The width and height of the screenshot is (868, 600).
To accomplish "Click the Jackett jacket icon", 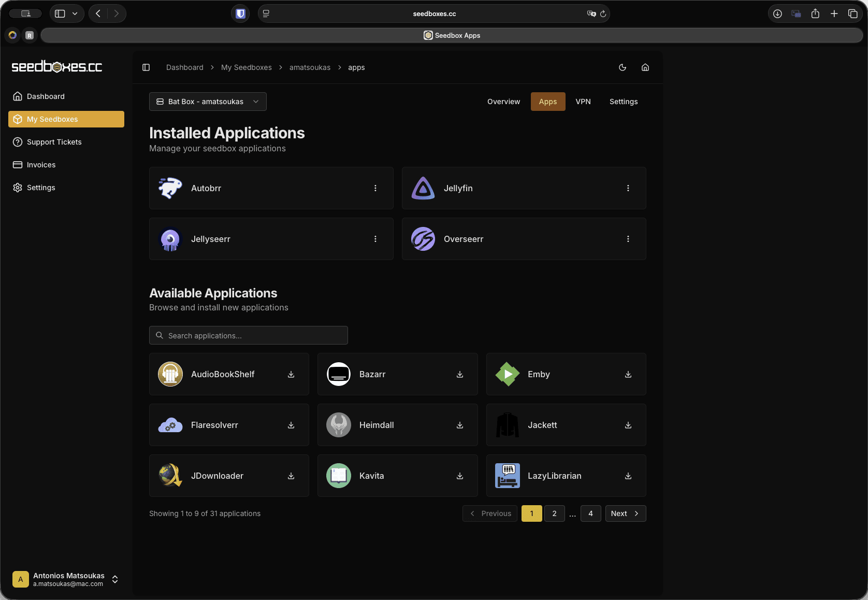I will [508, 425].
